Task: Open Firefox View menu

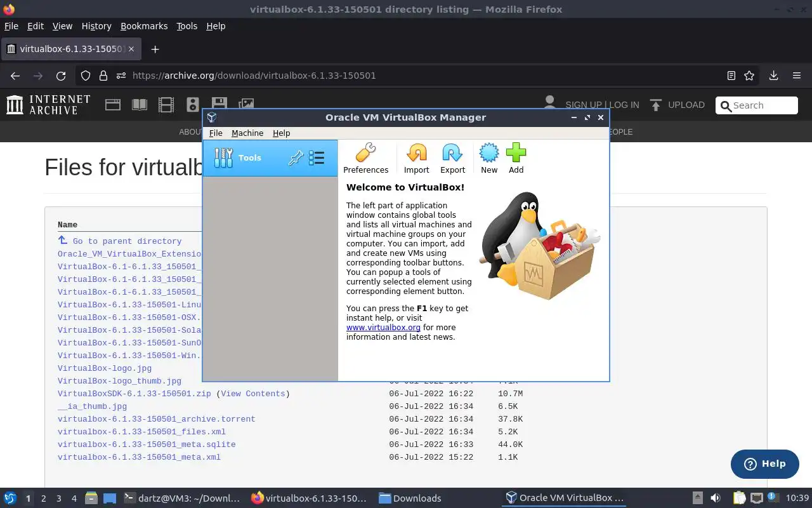Action: [x=62, y=26]
